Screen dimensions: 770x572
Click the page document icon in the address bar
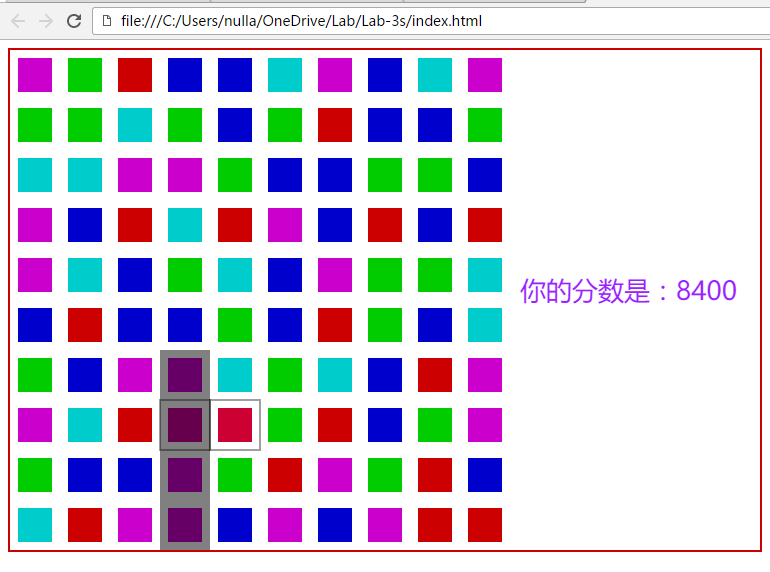107,21
